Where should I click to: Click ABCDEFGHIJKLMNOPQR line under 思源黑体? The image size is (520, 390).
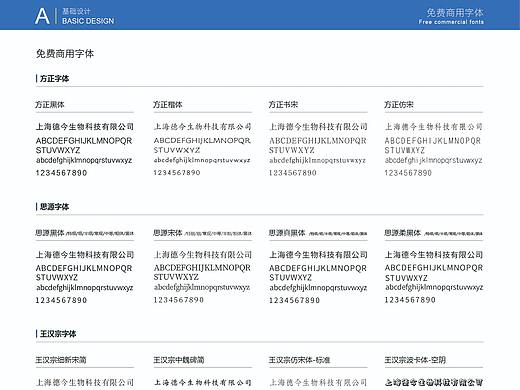84,268
